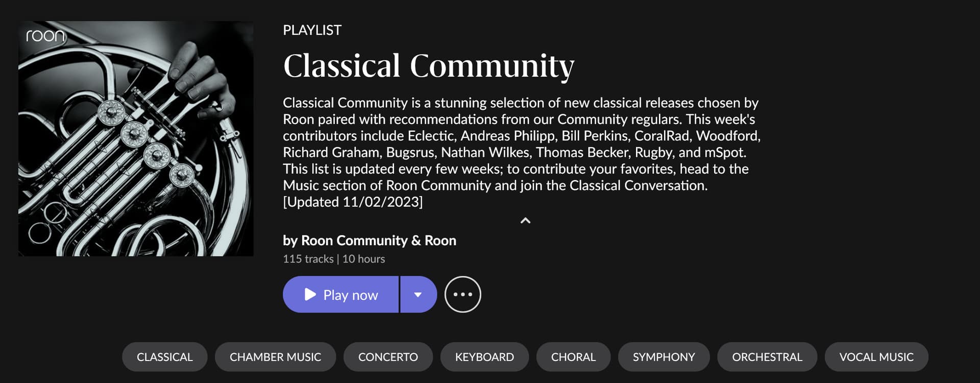Click the Updated 11/02/2023 description line
Screen dimensions: 980x383
353,202
